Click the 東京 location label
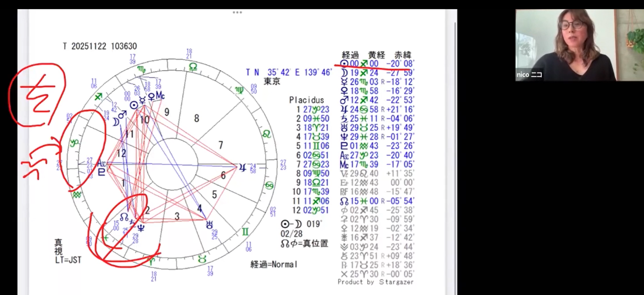This screenshot has width=644, height=295. pyautogui.click(x=272, y=81)
